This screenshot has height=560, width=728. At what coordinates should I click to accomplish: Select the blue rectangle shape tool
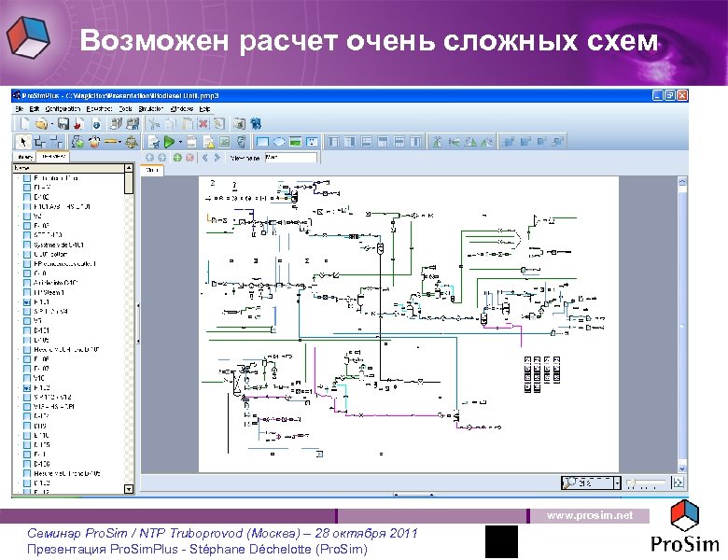(263, 142)
